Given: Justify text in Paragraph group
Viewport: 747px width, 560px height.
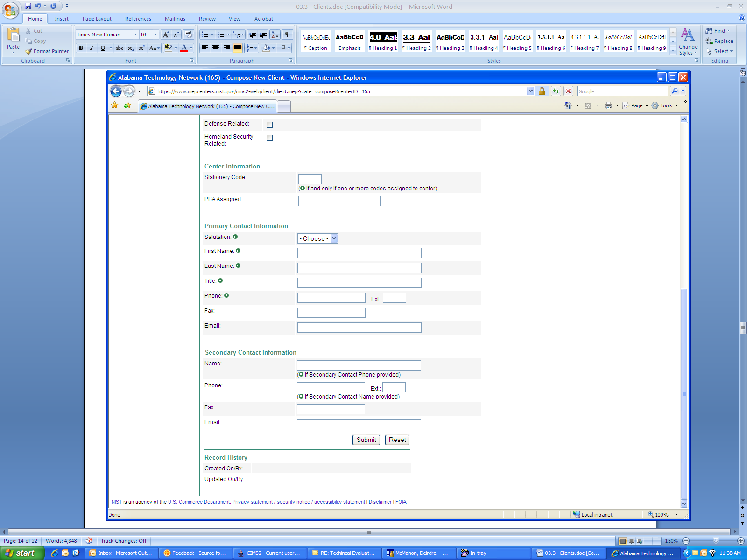Looking at the screenshot, I should 238,48.
